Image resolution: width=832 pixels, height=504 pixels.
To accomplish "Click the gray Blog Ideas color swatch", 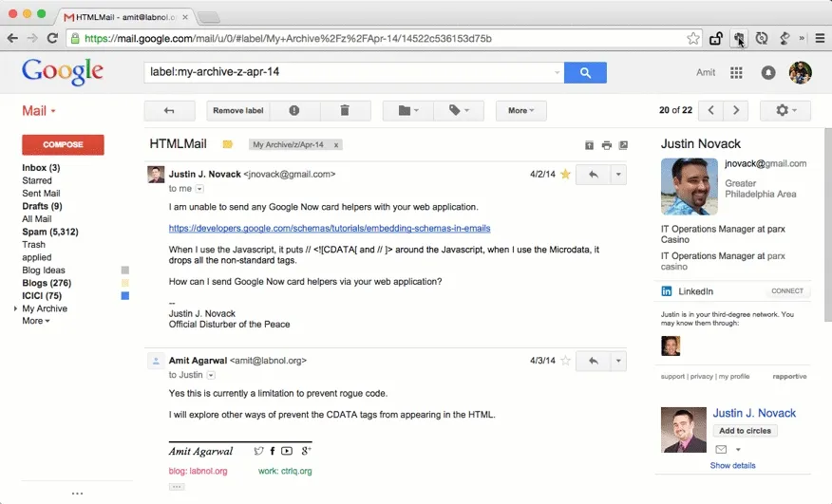I will (125, 271).
